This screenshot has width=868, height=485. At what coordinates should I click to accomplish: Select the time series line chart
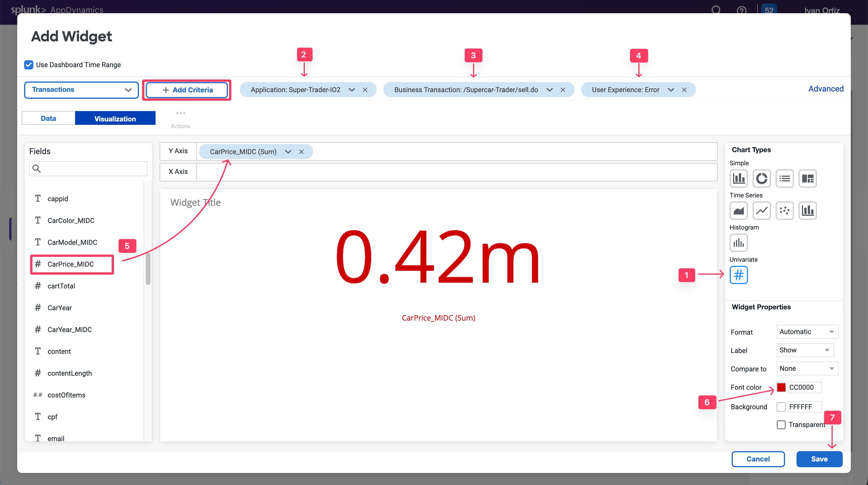pos(762,211)
